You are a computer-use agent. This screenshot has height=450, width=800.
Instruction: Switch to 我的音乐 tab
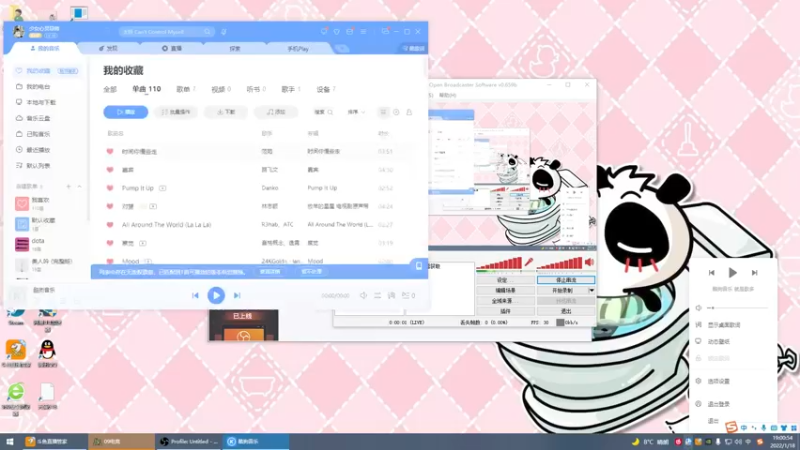tap(45, 48)
